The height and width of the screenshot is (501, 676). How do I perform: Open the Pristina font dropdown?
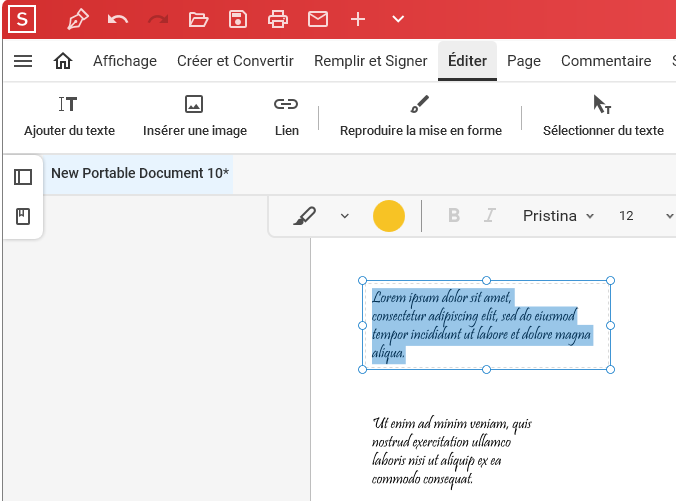[558, 216]
